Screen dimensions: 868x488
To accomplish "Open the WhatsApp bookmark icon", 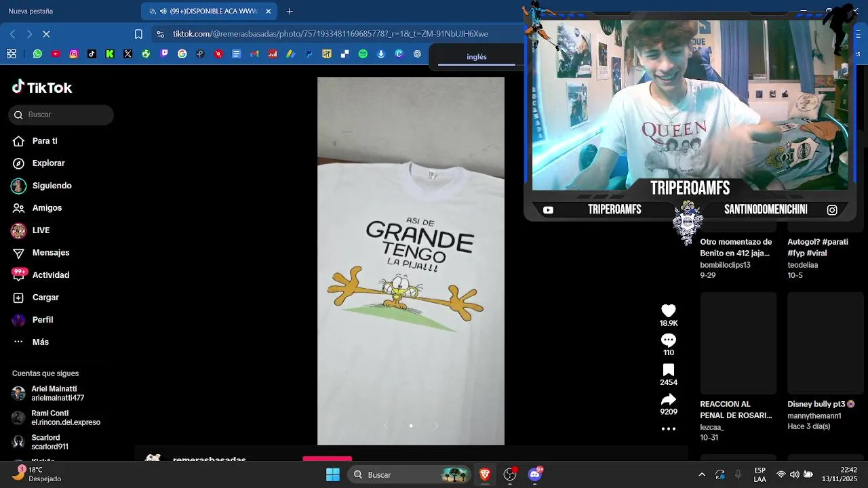I will click(x=37, y=54).
